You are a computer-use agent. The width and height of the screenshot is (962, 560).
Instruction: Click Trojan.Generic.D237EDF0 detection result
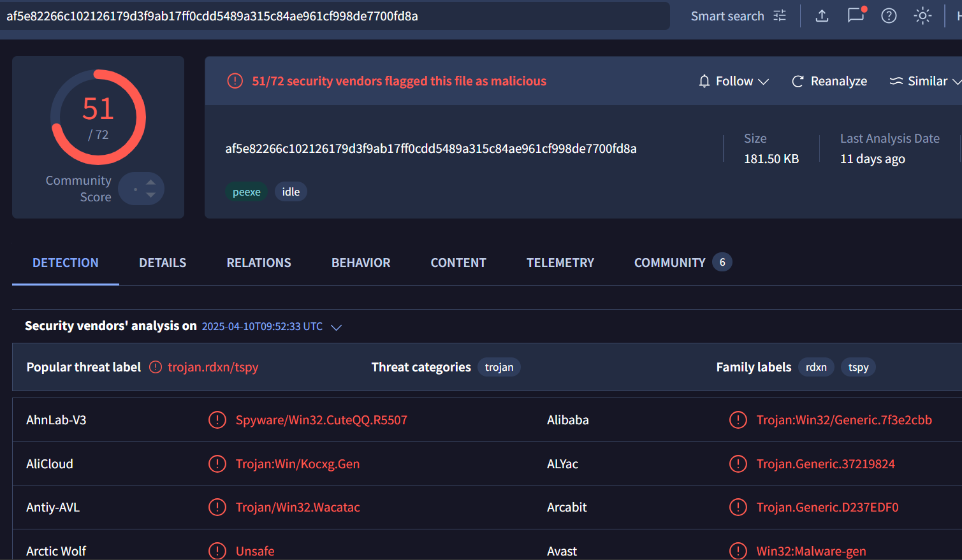tap(827, 507)
